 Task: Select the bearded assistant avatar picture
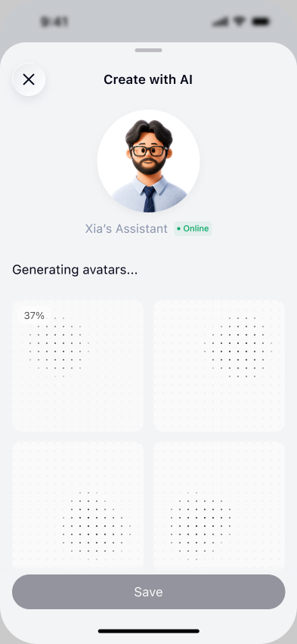pos(148,161)
